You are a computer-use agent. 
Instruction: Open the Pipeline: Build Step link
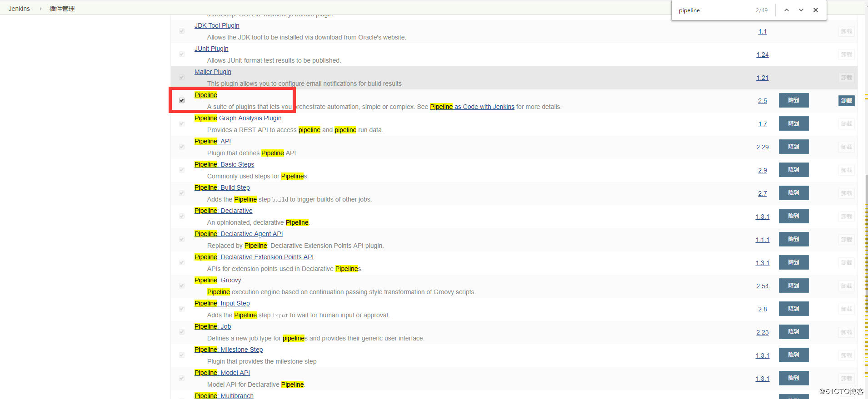point(222,187)
